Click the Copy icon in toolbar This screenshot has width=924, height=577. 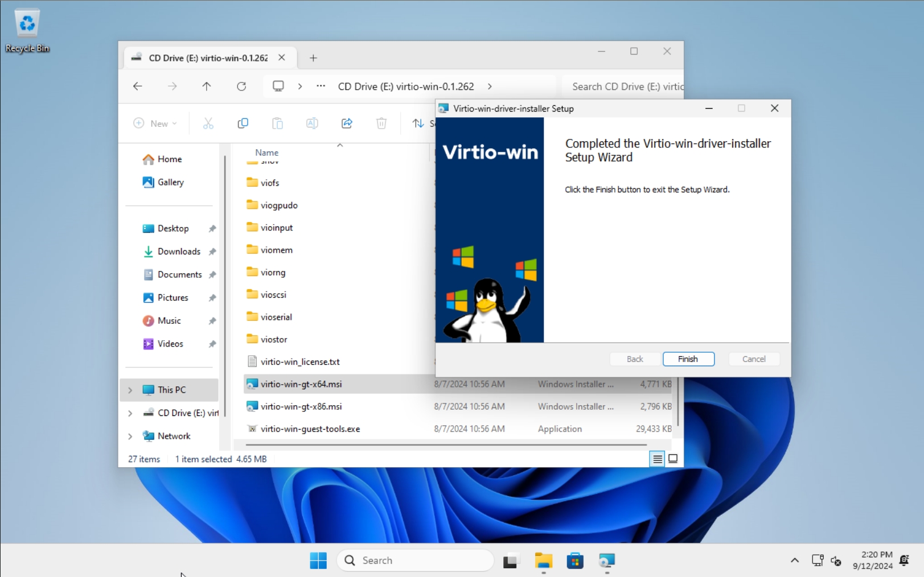click(x=243, y=123)
